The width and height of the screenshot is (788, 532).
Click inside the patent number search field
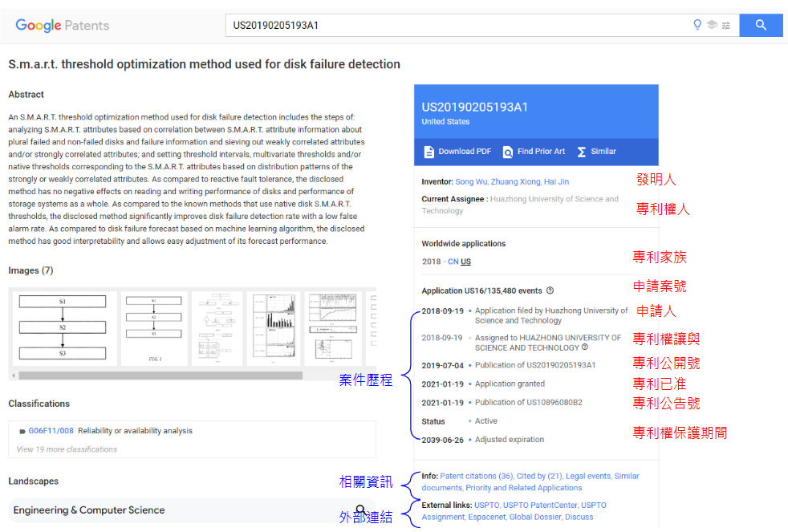pyautogui.click(x=457, y=25)
